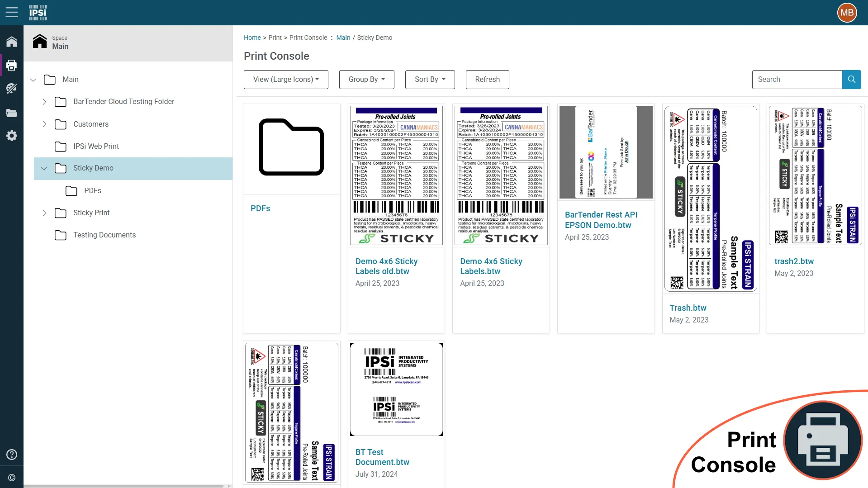Open the design palette sidebar icon
The width and height of the screenshot is (868, 488).
click(x=12, y=88)
